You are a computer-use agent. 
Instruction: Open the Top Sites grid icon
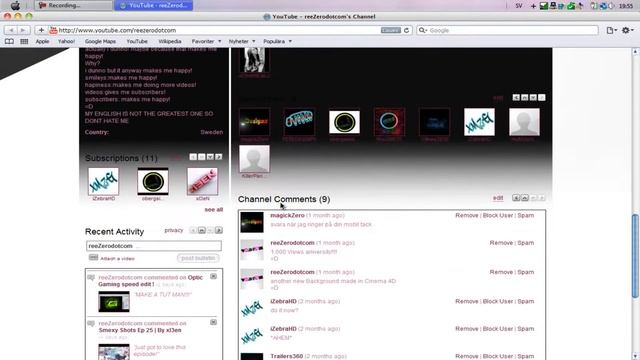(24, 41)
